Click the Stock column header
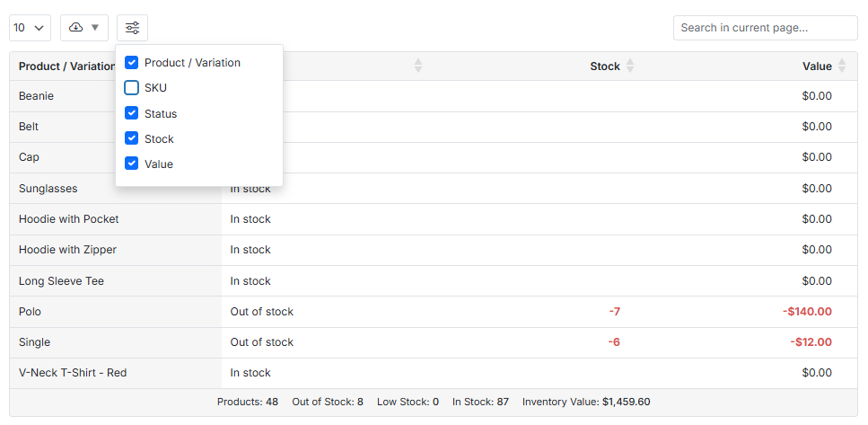Image resolution: width=868 pixels, height=425 pixels. (x=604, y=66)
